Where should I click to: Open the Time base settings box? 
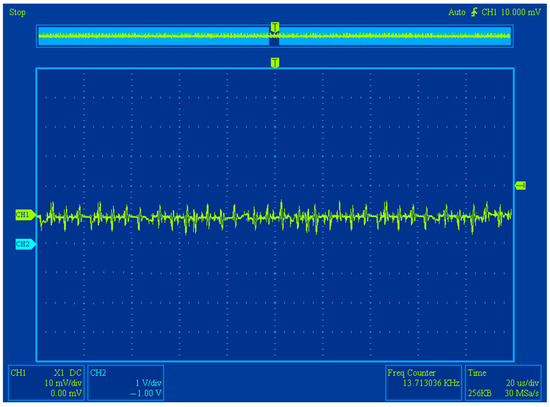coord(503,383)
